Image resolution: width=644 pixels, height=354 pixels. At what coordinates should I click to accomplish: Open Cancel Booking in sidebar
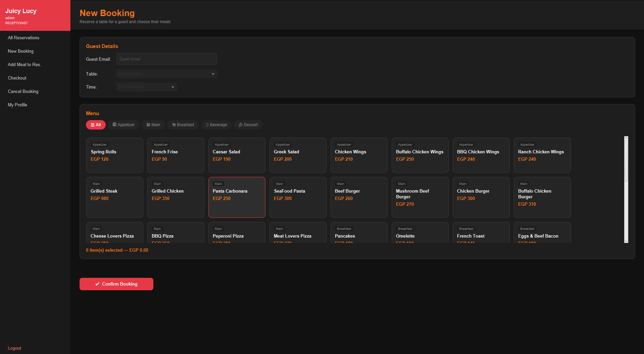(23, 91)
